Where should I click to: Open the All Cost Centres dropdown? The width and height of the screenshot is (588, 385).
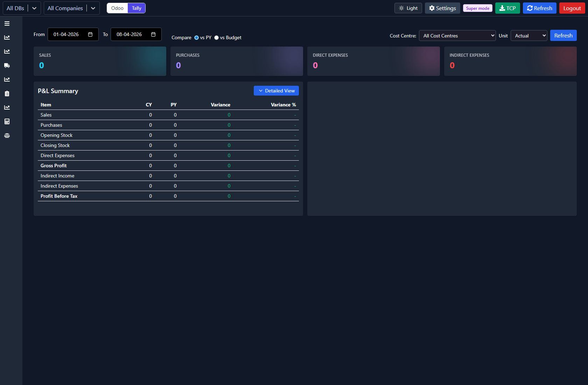(457, 36)
